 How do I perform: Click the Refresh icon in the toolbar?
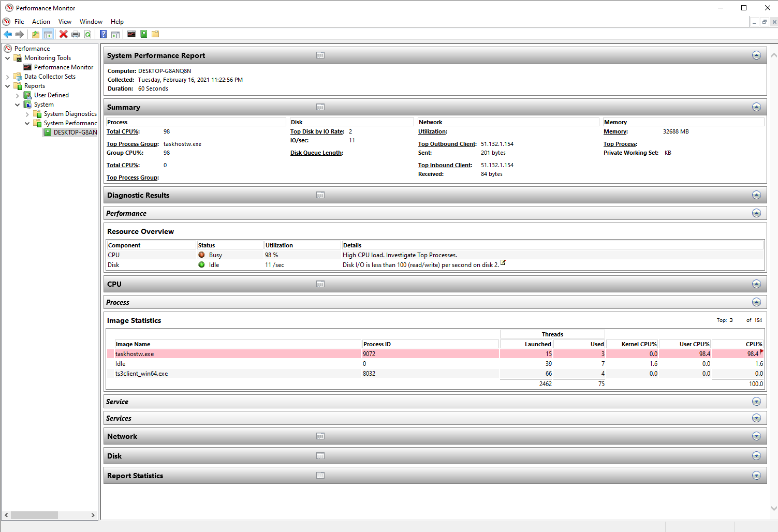(88, 34)
